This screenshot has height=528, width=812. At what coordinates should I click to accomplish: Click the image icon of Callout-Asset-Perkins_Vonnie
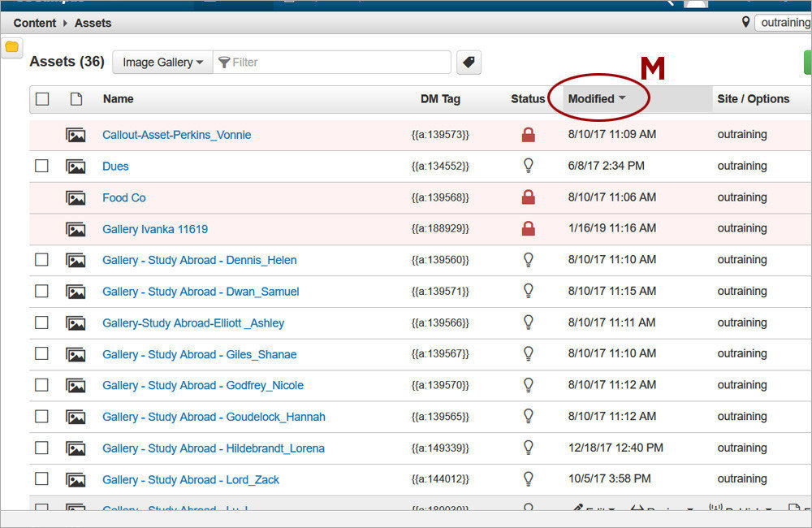pos(76,135)
